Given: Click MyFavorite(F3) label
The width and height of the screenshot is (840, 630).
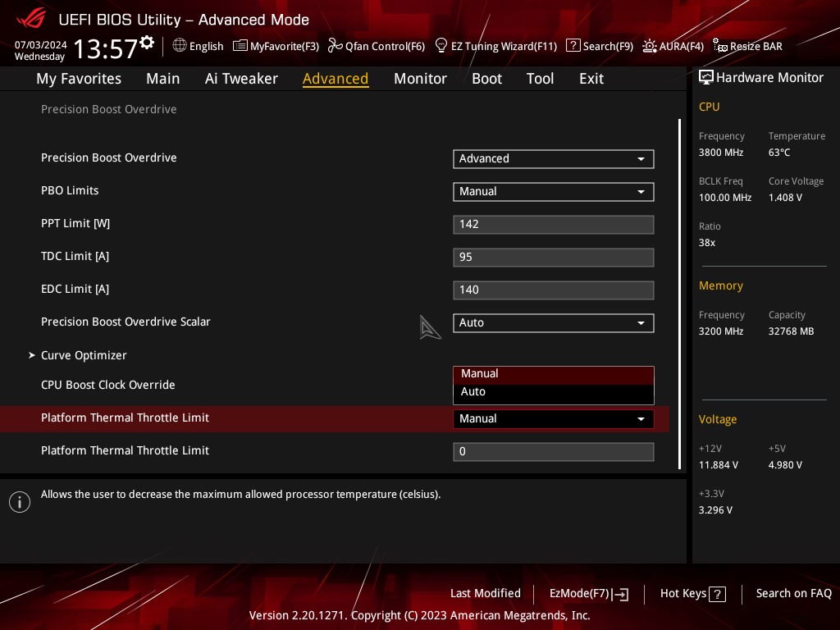Looking at the screenshot, I should click(285, 47).
